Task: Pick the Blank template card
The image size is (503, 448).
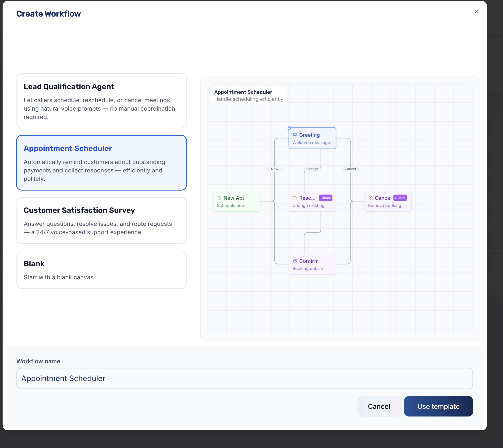Action: [102, 270]
